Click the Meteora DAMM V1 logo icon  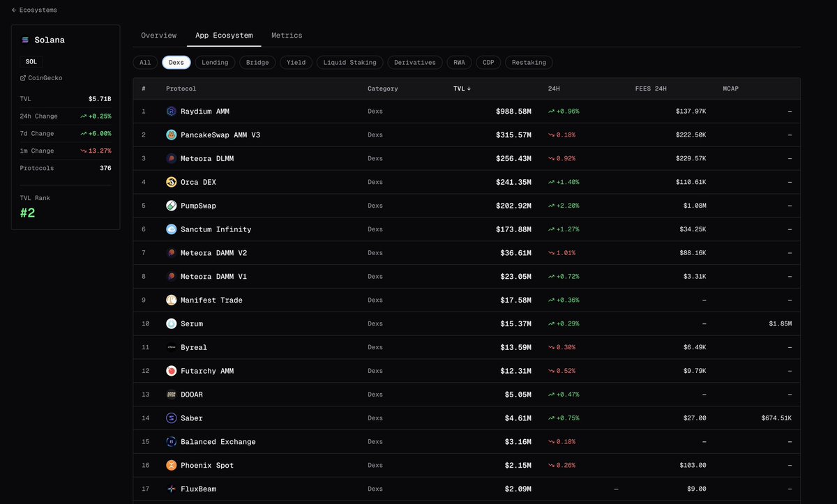coord(172,277)
